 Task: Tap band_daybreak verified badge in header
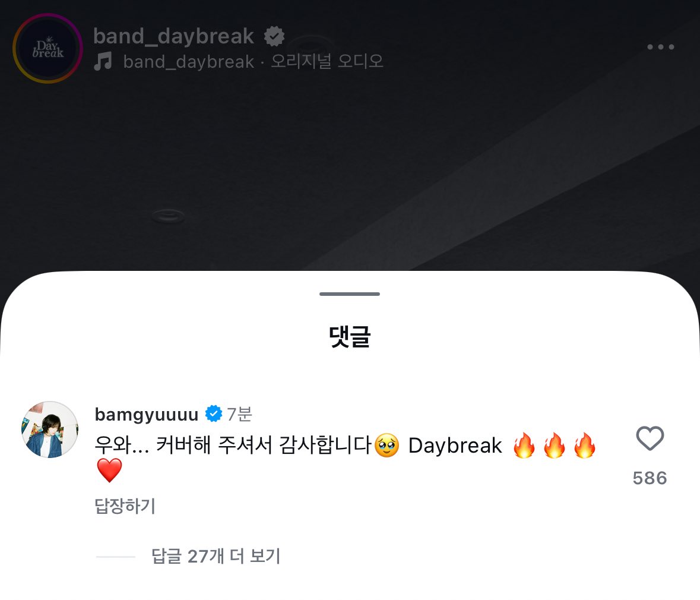point(274,36)
